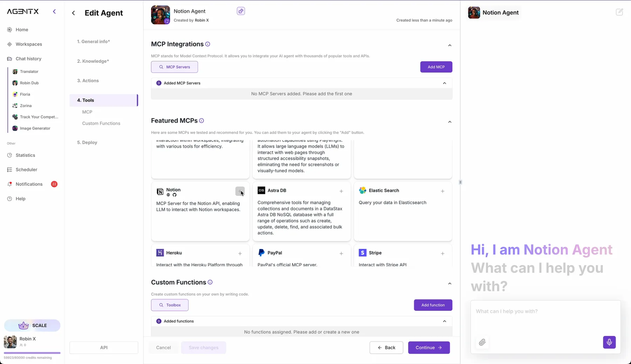Go to step 2. Knowledge
The width and height of the screenshot is (631, 364).
point(93,61)
